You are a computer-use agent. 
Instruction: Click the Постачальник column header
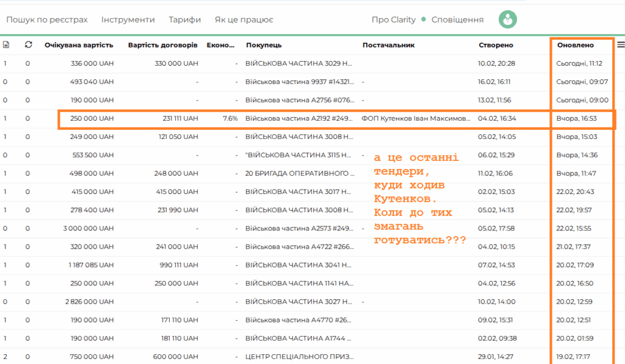(388, 45)
